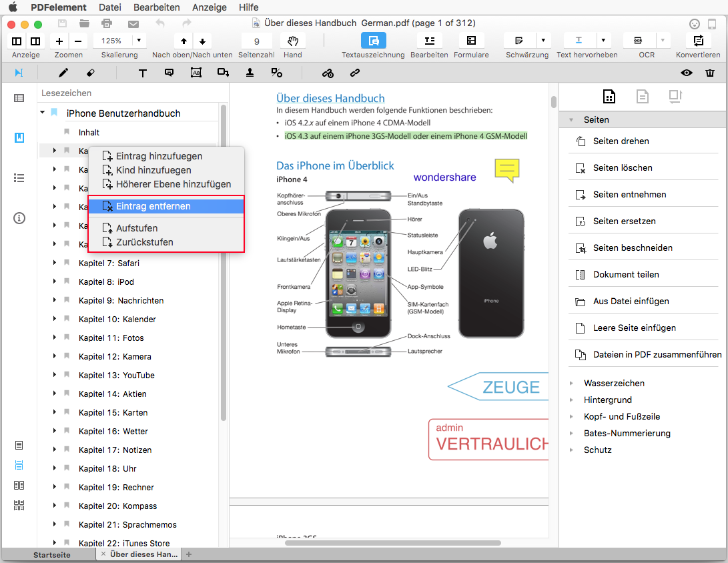Open the Skalierung zoom dropdown arrow

click(139, 41)
